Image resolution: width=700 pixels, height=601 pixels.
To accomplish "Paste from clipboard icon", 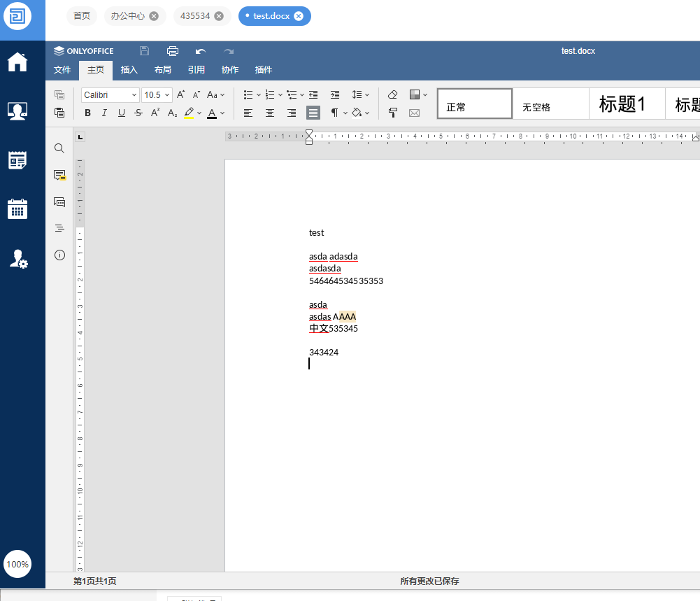I will pos(59,113).
